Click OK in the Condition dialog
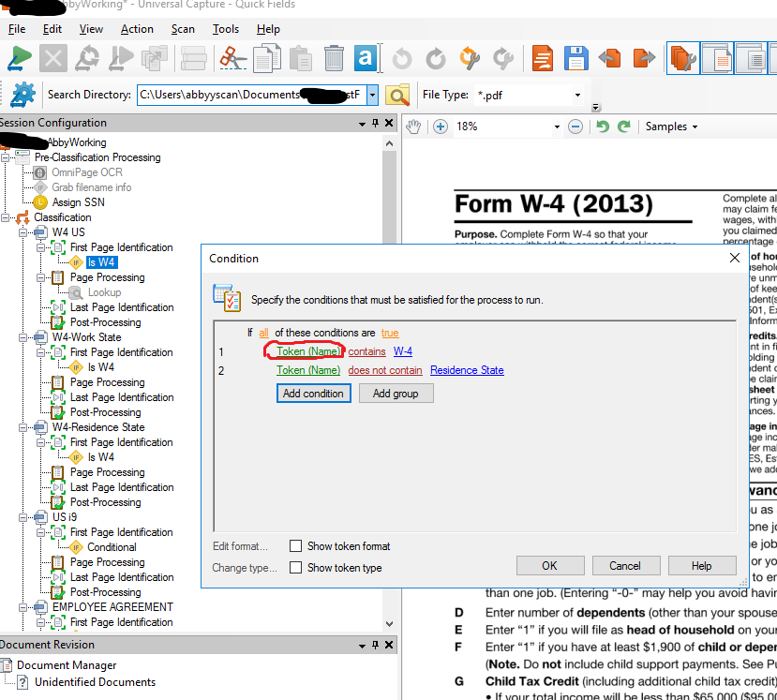Viewport: 777px width, 700px height. point(549,565)
